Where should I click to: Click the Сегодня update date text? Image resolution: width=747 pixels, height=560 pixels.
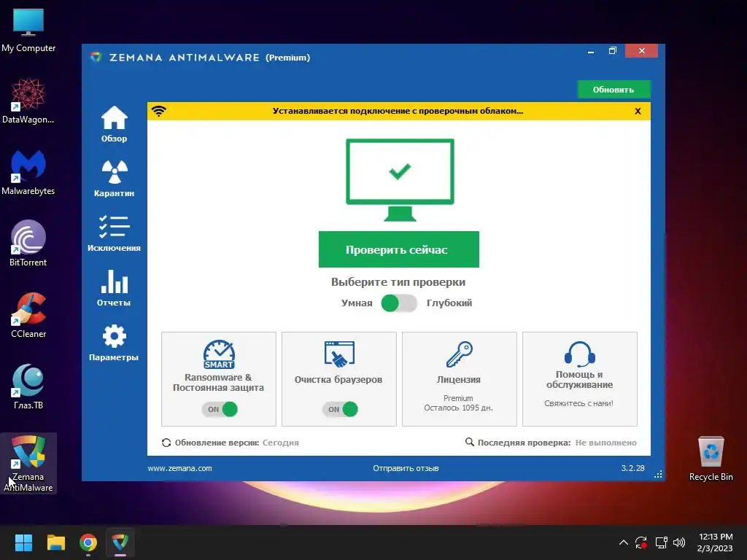click(x=281, y=443)
